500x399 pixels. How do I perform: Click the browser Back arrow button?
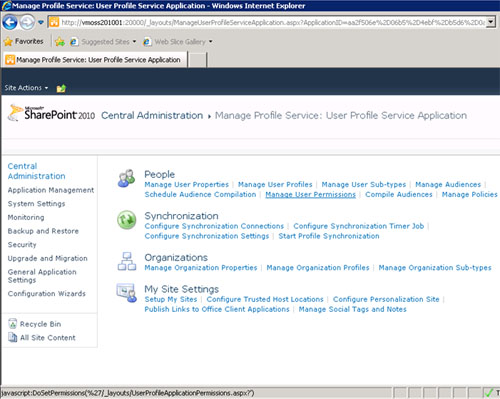click(10, 23)
